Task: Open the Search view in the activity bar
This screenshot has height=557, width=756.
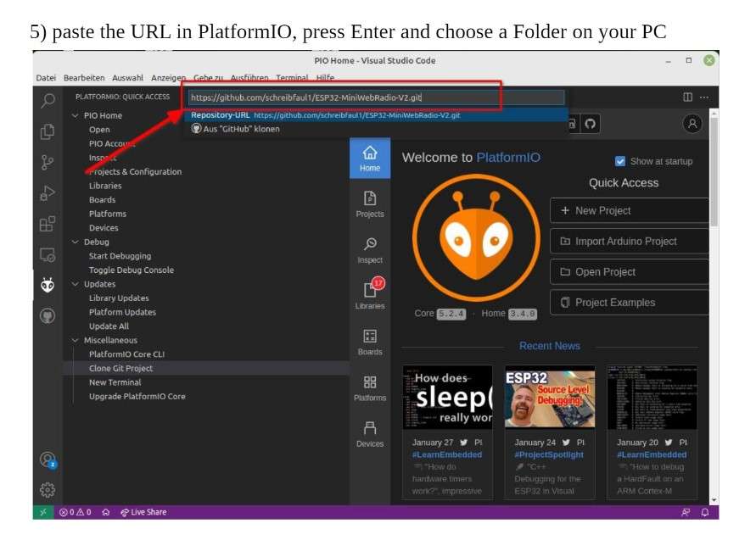Action: pyautogui.click(x=48, y=101)
